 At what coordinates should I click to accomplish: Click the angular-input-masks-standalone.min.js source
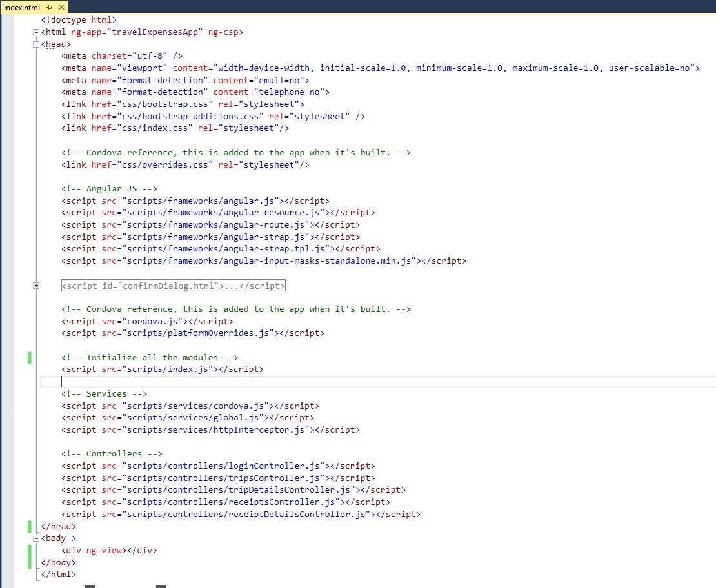[x=269, y=261]
